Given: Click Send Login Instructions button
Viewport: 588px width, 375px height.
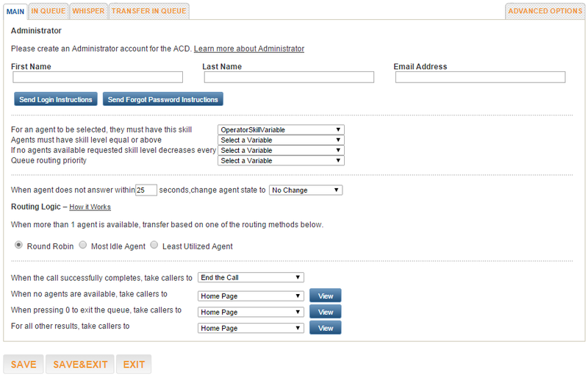Looking at the screenshot, I should click(56, 99).
